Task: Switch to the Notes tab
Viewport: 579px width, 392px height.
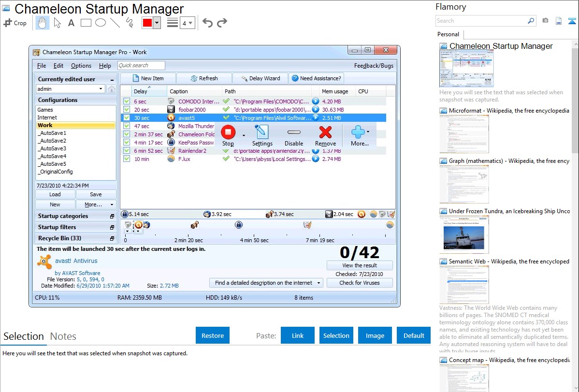Action: pyautogui.click(x=63, y=336)
